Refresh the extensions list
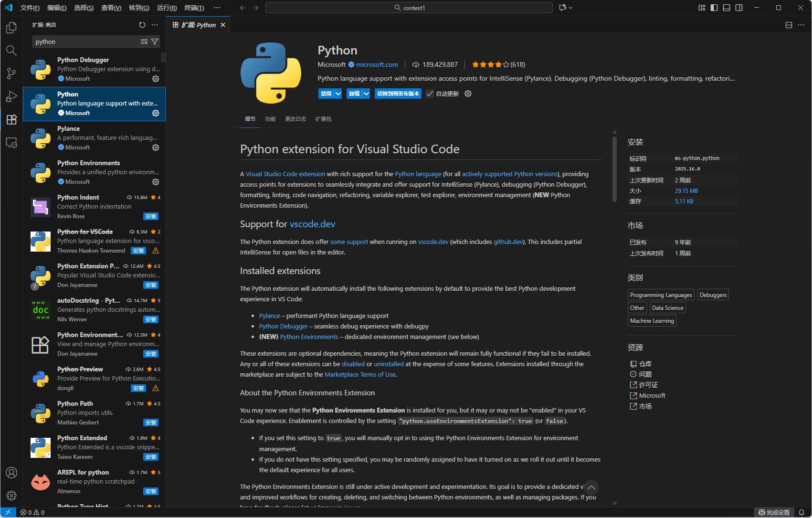This screenshot has width=812, height=518. [x=142, y=25]
